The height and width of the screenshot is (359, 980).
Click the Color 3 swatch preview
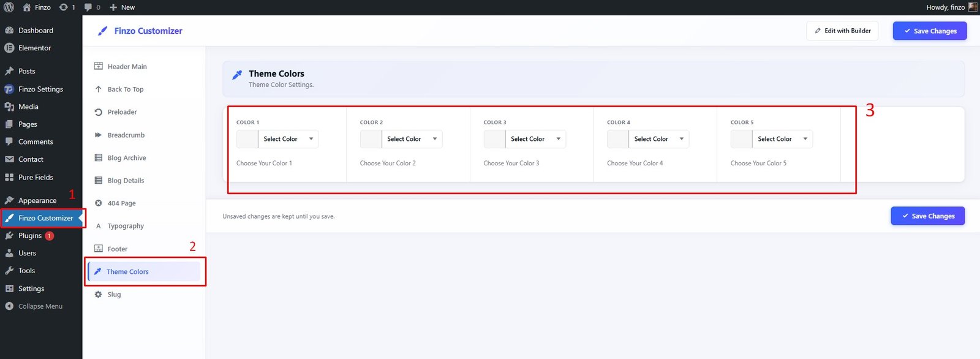(x=494, y=139)
